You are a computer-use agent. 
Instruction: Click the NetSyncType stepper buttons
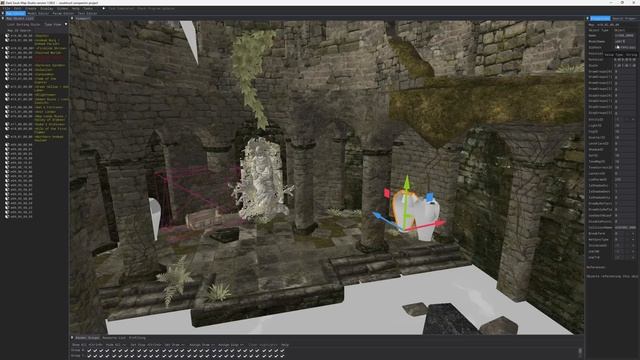pyautogui.click(x=631, y=240)
